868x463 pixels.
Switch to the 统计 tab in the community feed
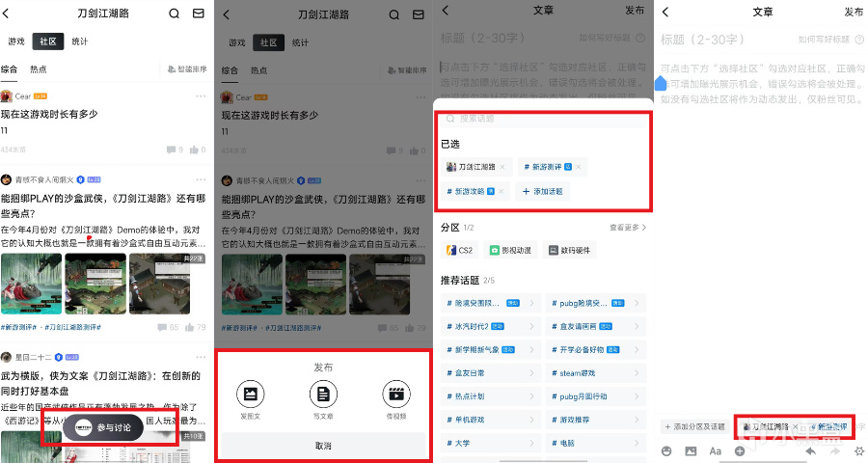80,41
